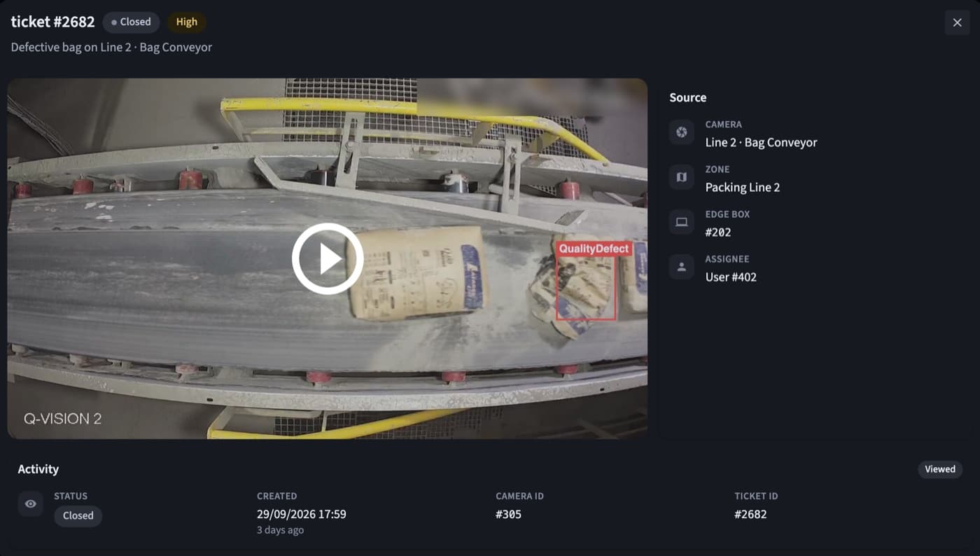The width and height of the screenshot is (980, 556).
Task: Click created date 29/09/2026 17:59
Action: coord(301,514)
